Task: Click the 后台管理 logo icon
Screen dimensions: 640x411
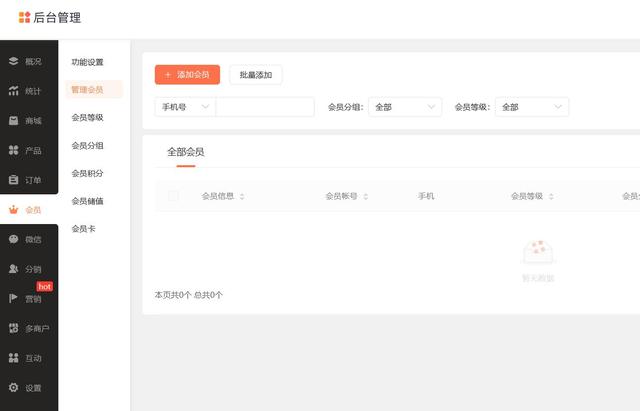Action: (24, 17)
